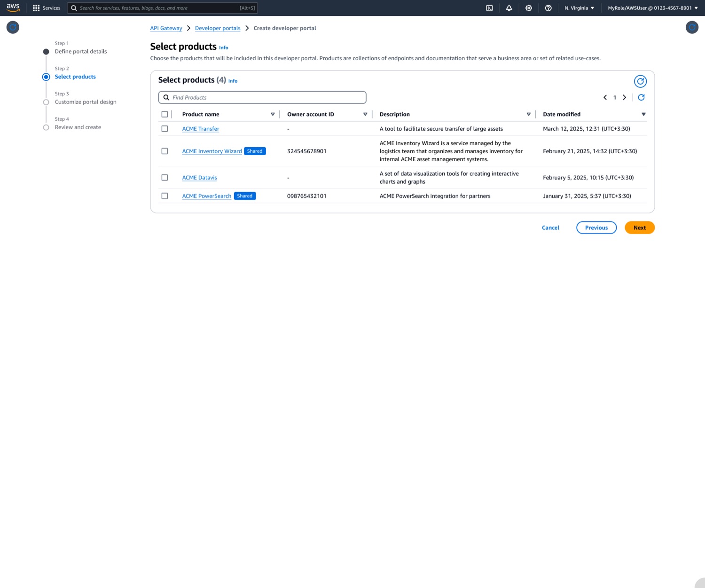Check the ACME Inventory Wizard checkbox
Viewport: 705px width, 588px height.
coord(164,151)
